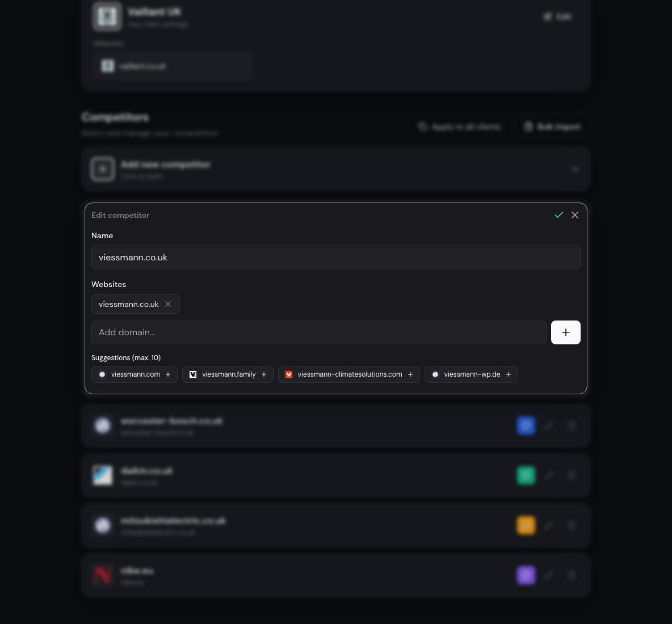
Task: Focus the Add domain input field
Action: [x=319, y=332]
